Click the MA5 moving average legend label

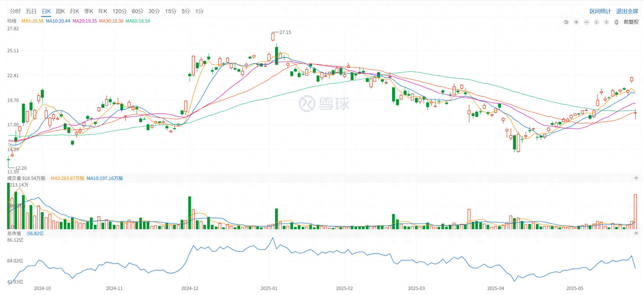32,21
